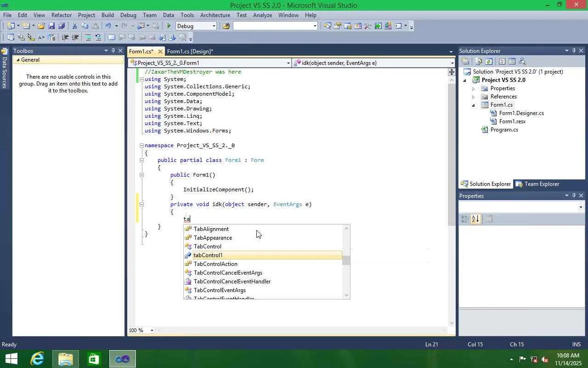
Task: Click Show All Files in Solution Explorer
Action: click(479, 62)
